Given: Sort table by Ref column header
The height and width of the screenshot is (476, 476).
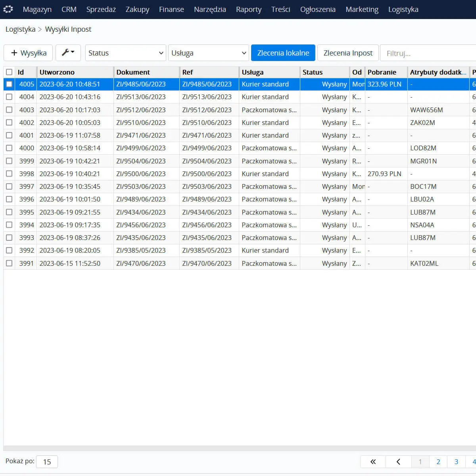Looking at the screenshot, I should click(209, 72).
